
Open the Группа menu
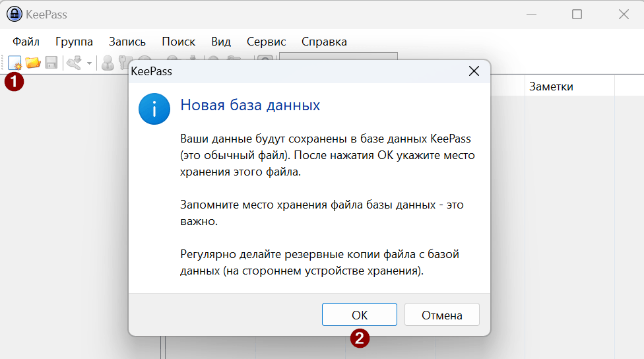pos(75,42)
